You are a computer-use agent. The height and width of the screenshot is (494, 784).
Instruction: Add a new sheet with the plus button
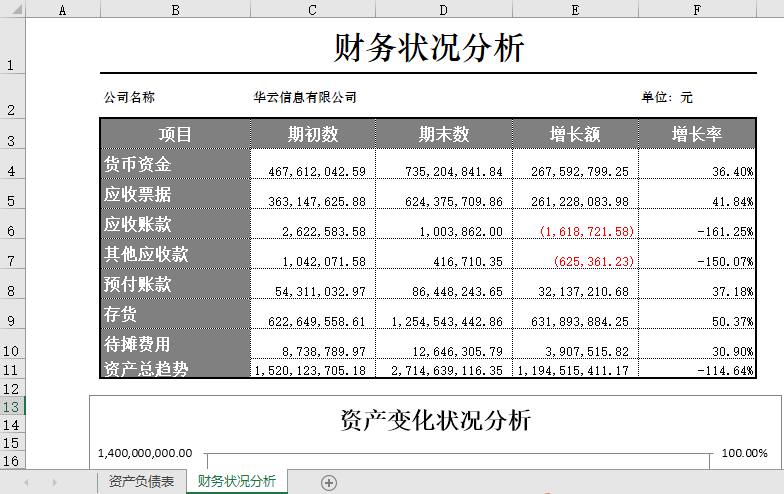click(x=329, y=482)
